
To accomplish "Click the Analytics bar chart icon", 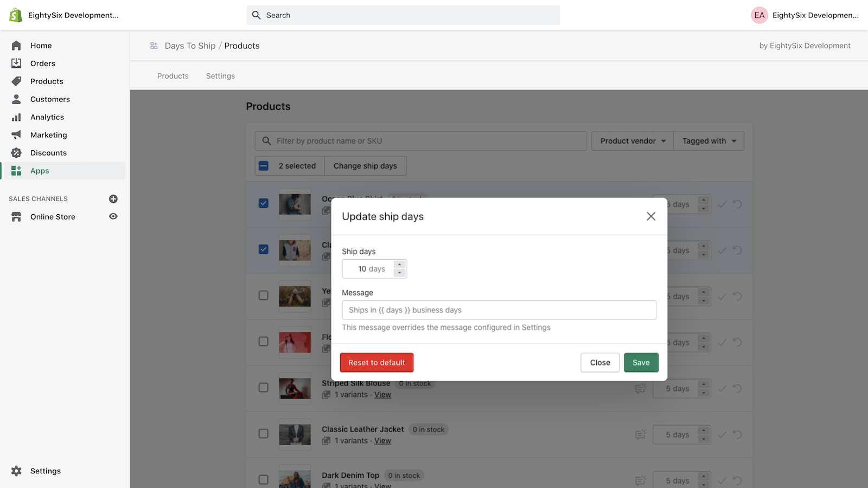I will pos(16,117).
